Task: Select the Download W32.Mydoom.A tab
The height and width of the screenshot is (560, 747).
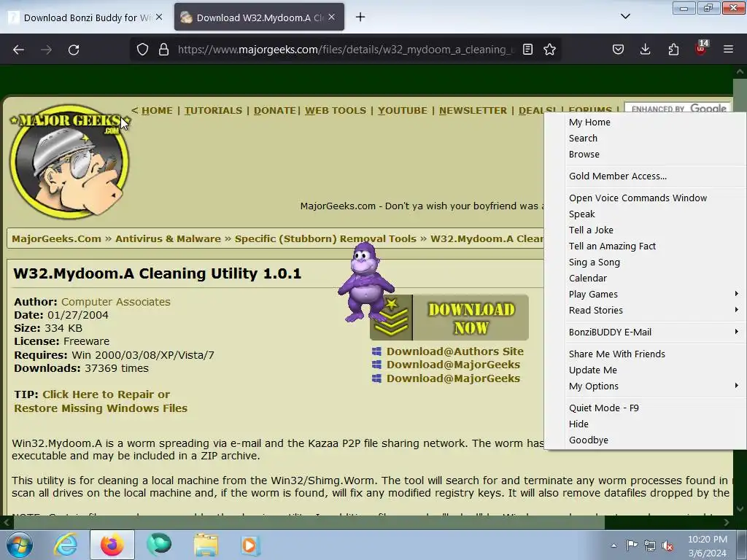Action: [x=259, y=17]
